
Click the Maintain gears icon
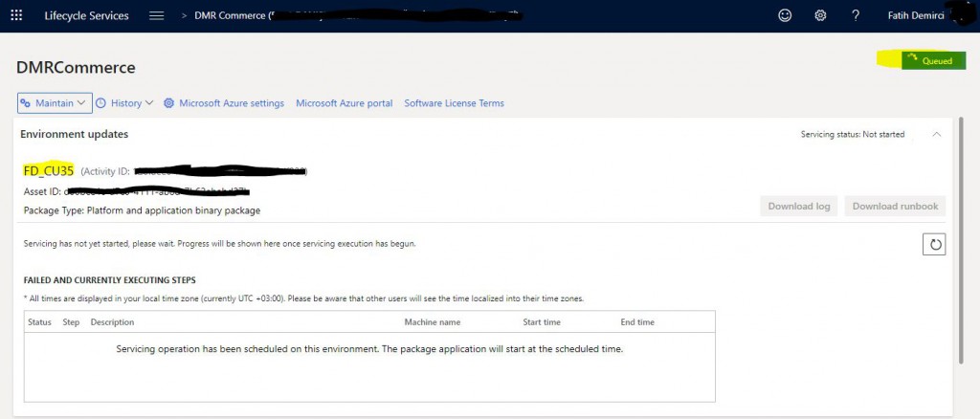point(26,103)
